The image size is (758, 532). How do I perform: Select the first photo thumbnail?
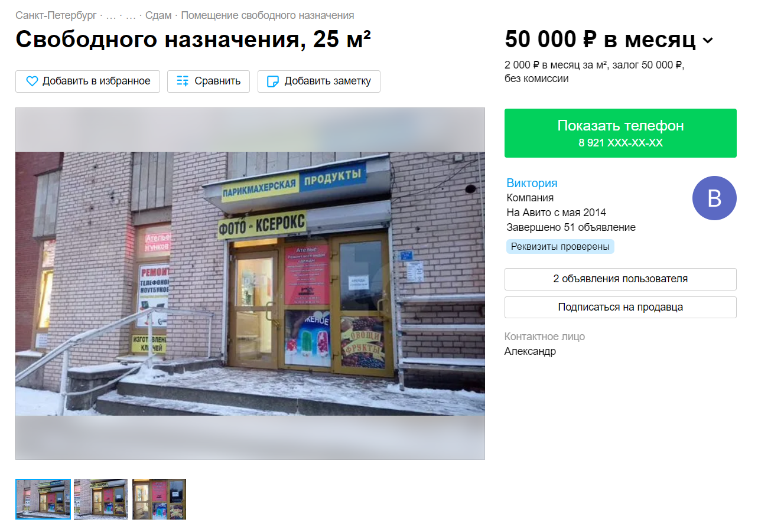[x=43, y=499]
